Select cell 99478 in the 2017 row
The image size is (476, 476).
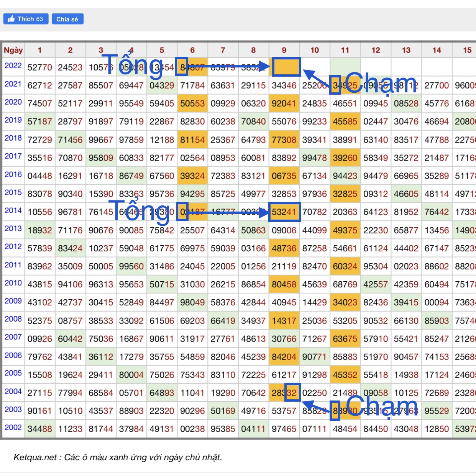[x=315, y=158]
